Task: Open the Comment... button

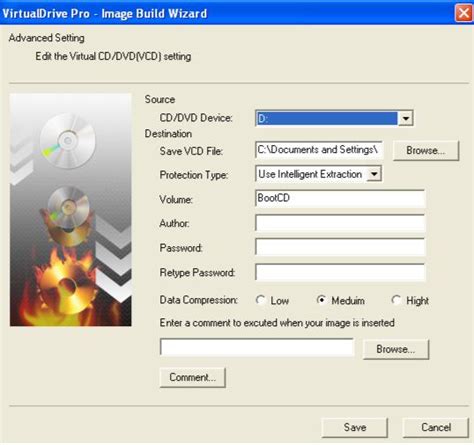Action: [193, 378]
